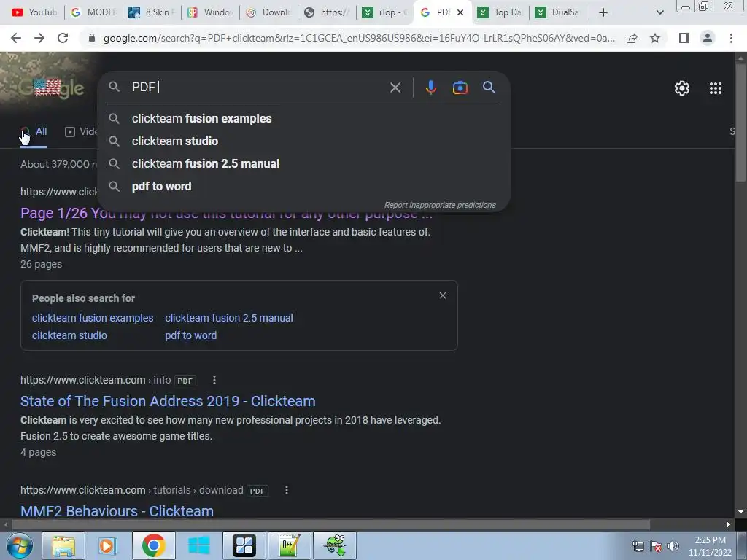Switch to YouTube tab
This screenshot has height=560, width=747.
tap(34, 12)
